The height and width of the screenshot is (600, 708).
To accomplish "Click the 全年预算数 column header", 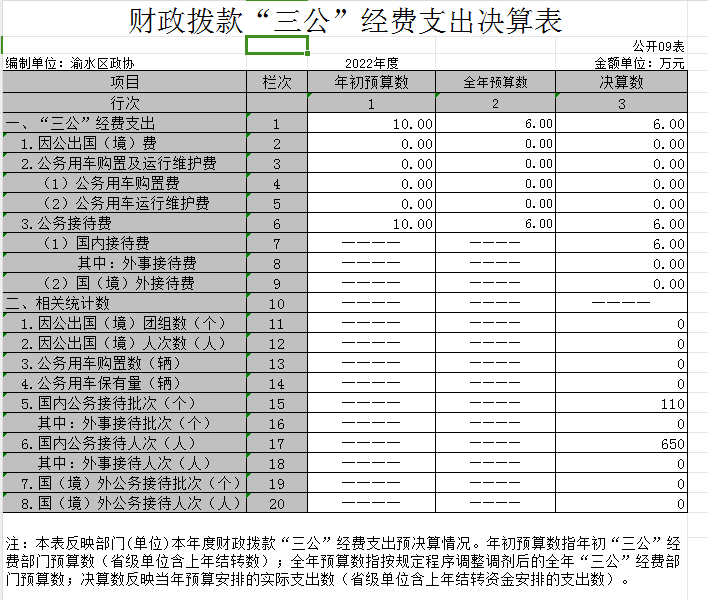I will coord(496,82).
